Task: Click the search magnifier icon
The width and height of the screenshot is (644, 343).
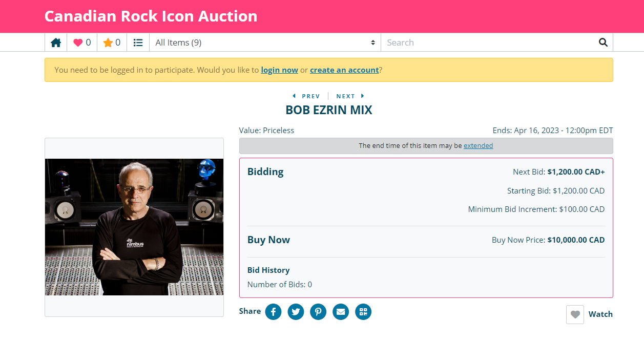Action: tap(603, 42)
